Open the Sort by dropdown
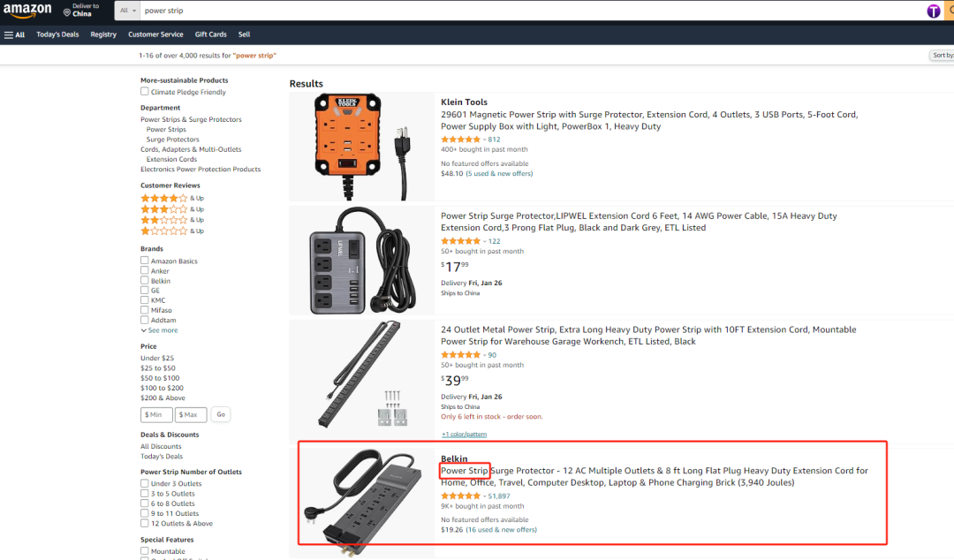This screenshot has width=954, height=560. (942, 56)
